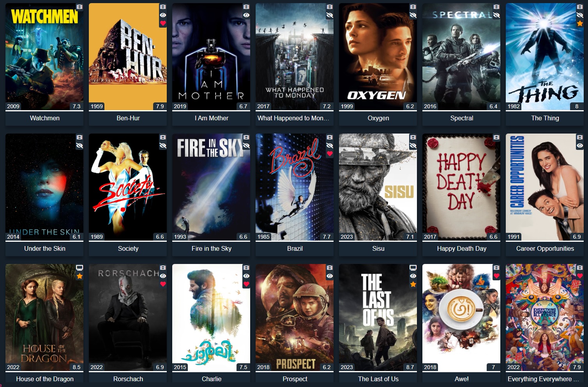The image size is (588, 387).
Task: Click the film icon on Happy Death Day
Action: coord(496,137)
